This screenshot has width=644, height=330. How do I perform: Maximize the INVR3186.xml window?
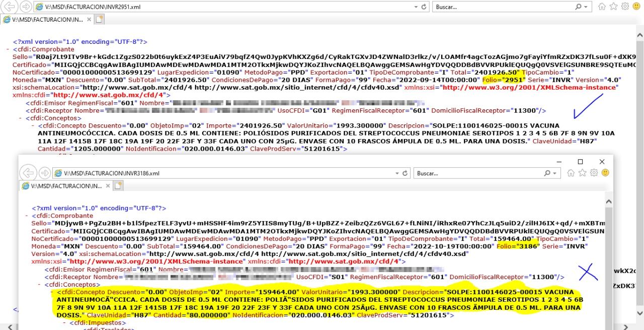coord(580,162)
